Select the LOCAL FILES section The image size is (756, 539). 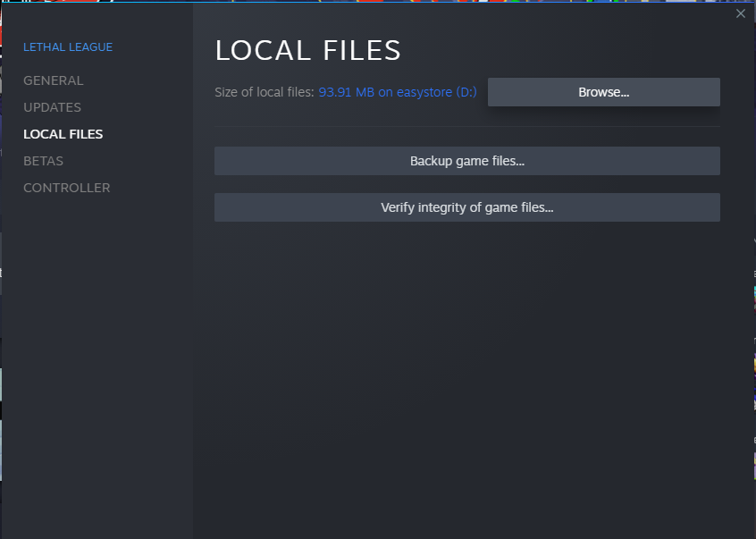click(x=63, y=134)
